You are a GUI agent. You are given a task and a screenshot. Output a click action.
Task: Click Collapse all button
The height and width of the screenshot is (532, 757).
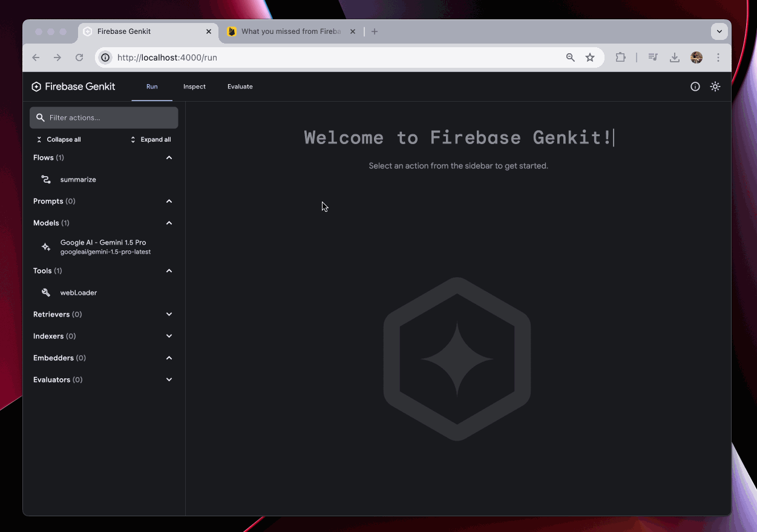58,139
